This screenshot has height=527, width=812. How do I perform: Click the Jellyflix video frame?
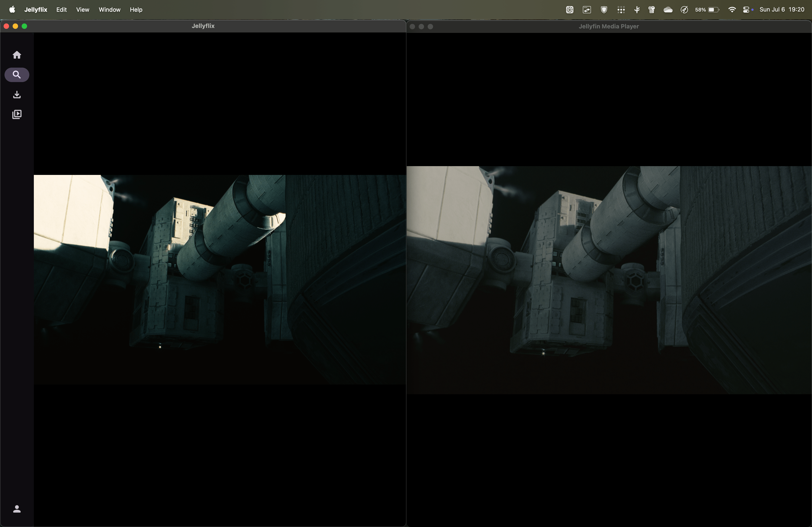pos(220,280)
